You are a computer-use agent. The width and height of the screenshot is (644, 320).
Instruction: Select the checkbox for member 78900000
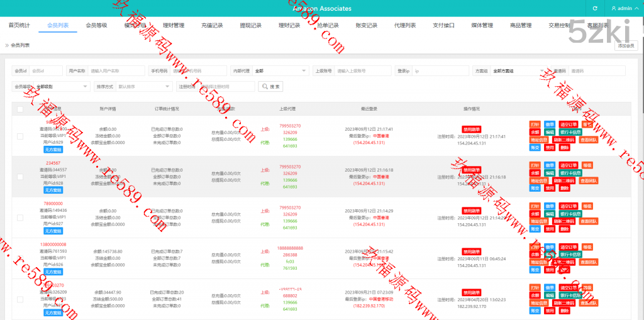click(x=20, y=218)
